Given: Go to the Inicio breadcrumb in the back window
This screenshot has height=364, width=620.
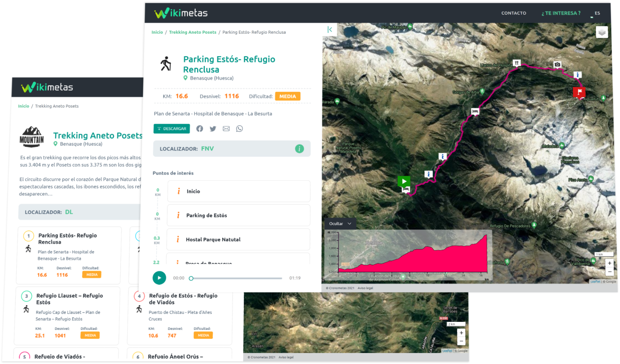Looking at the screenshot, I should (x=24, y=106).
